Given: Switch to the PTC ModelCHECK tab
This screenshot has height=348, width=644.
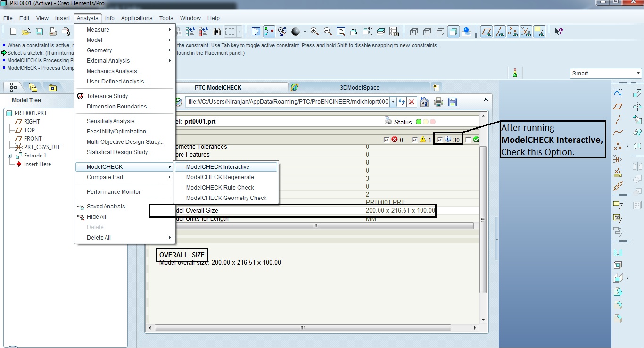Looking at the screenshot, I should click(218, 87).
